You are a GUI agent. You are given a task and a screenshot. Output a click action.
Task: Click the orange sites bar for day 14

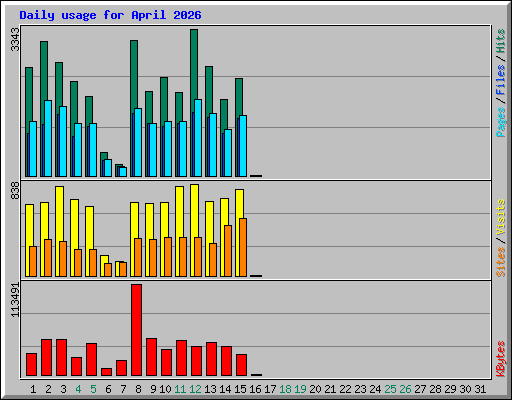228,251
